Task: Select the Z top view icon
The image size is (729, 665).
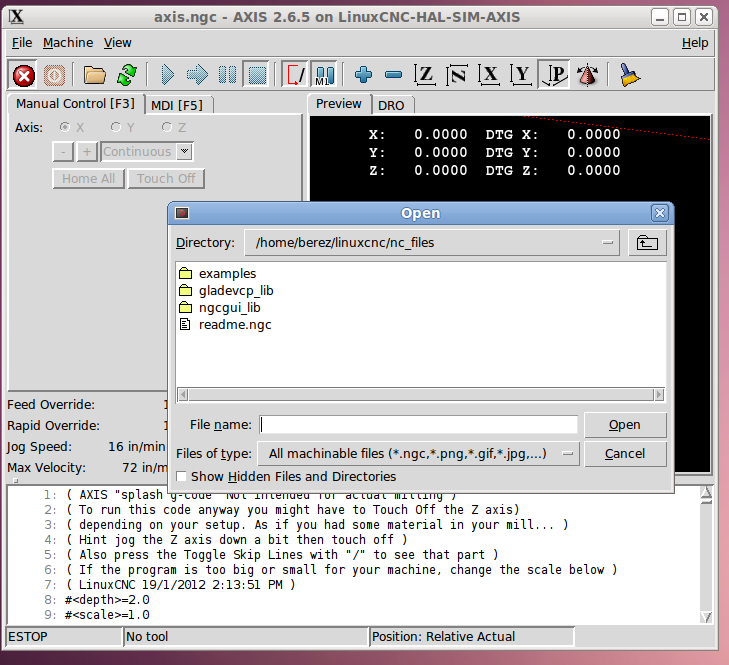Action: [x=426, y=75]
